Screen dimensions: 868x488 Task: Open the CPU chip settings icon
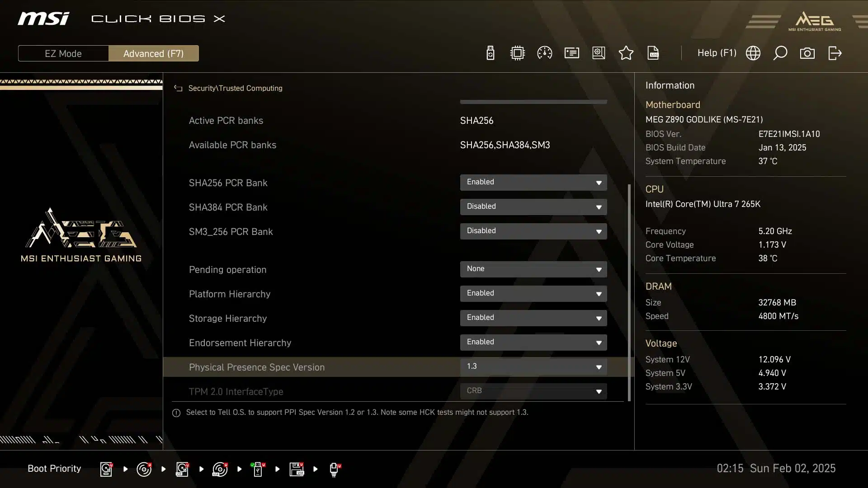tap(517, 53)
